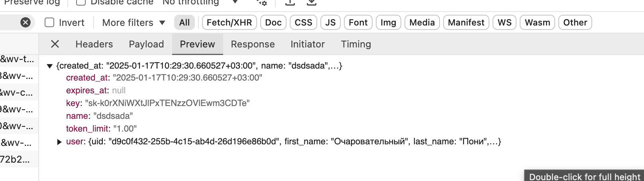Export HAR file with download icon
Viewport: 644px width, 181px height.
pos(312,2)
